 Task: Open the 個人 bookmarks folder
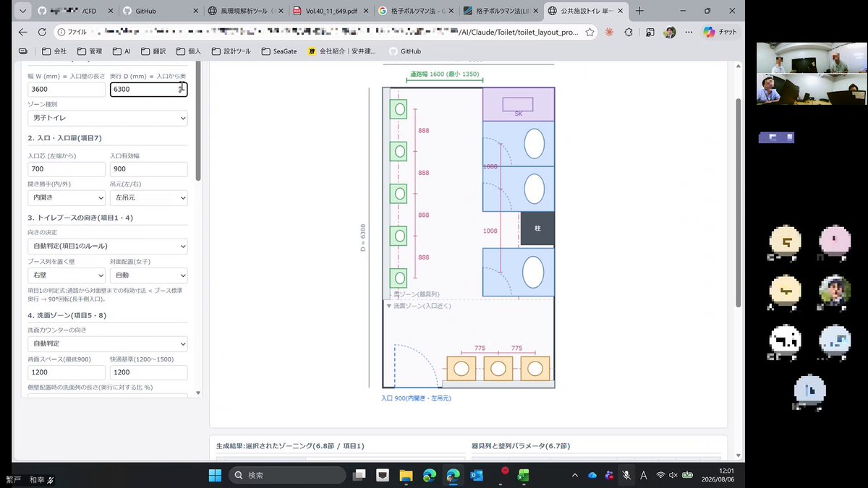(x=188, y=51)
